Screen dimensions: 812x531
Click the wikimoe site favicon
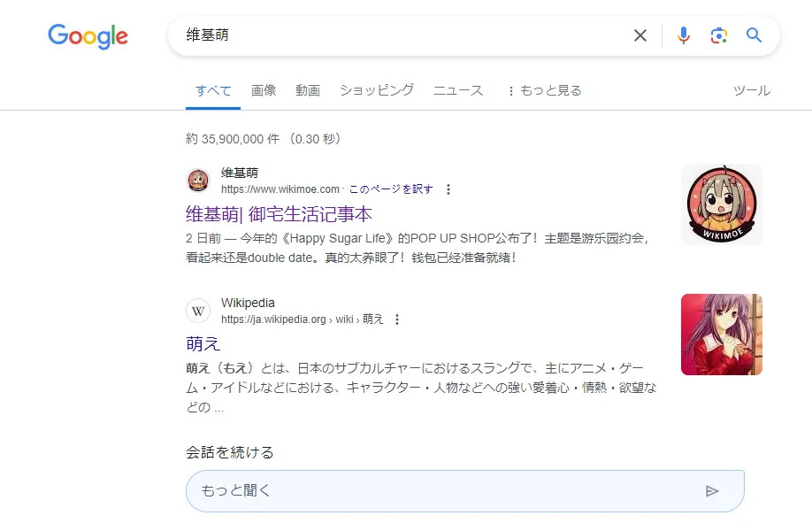198,181
